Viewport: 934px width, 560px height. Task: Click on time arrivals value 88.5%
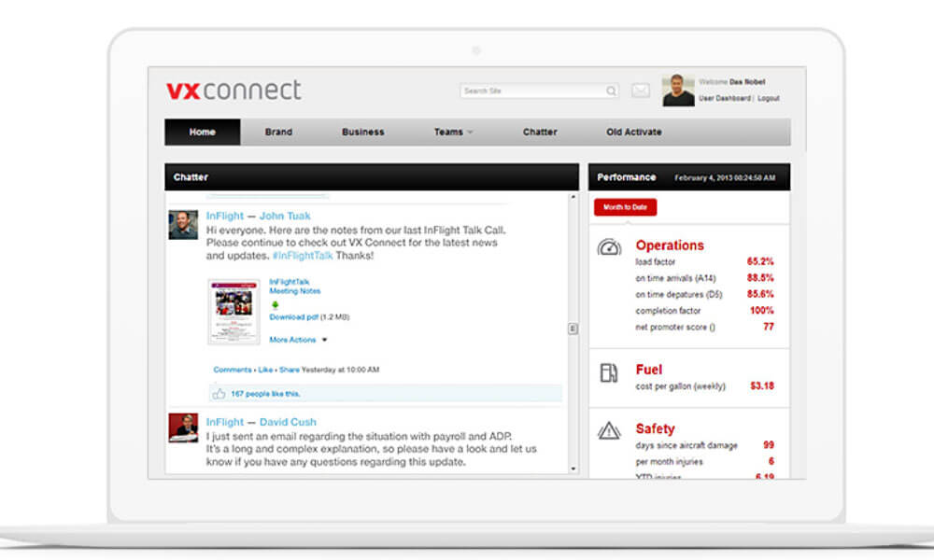[x=760, y=278]
